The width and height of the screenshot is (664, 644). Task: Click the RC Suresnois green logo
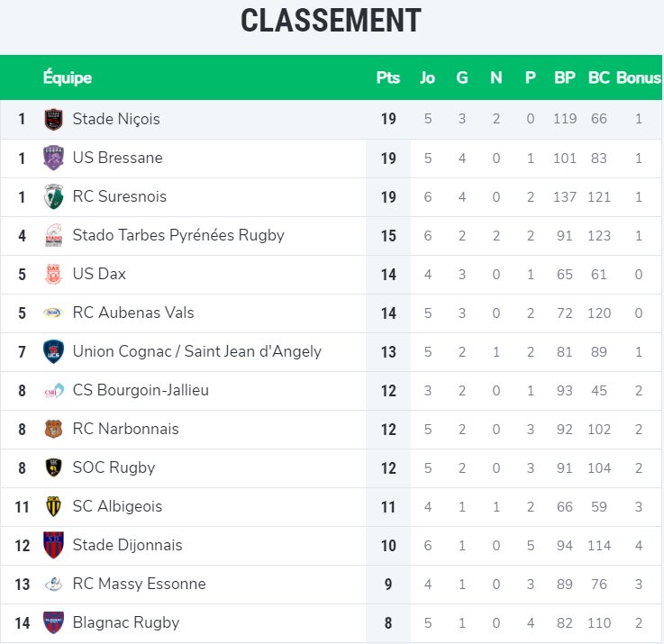click(53, 196)
